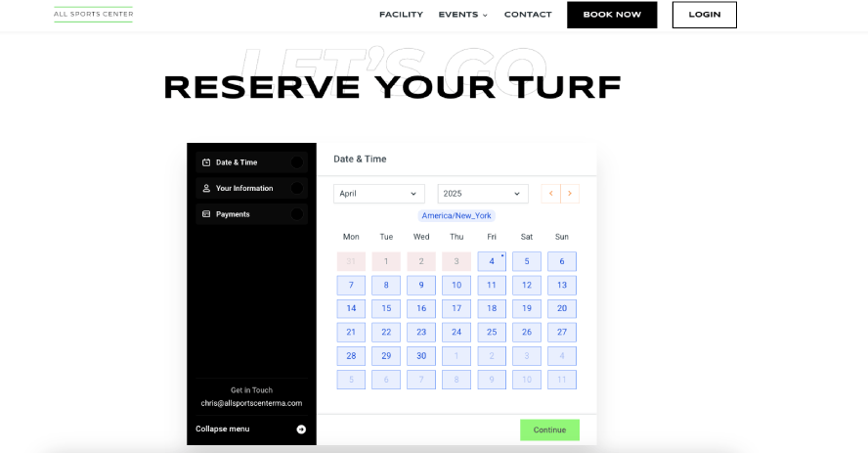
Task: Open the April month dropdown
Action: tap(378, 194)
